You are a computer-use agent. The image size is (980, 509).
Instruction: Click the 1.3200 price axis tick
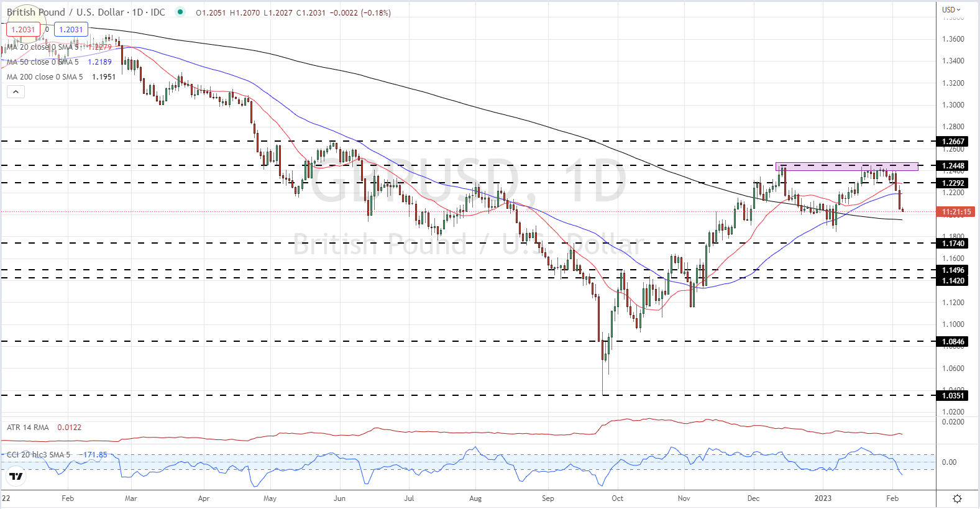point(953,83)
